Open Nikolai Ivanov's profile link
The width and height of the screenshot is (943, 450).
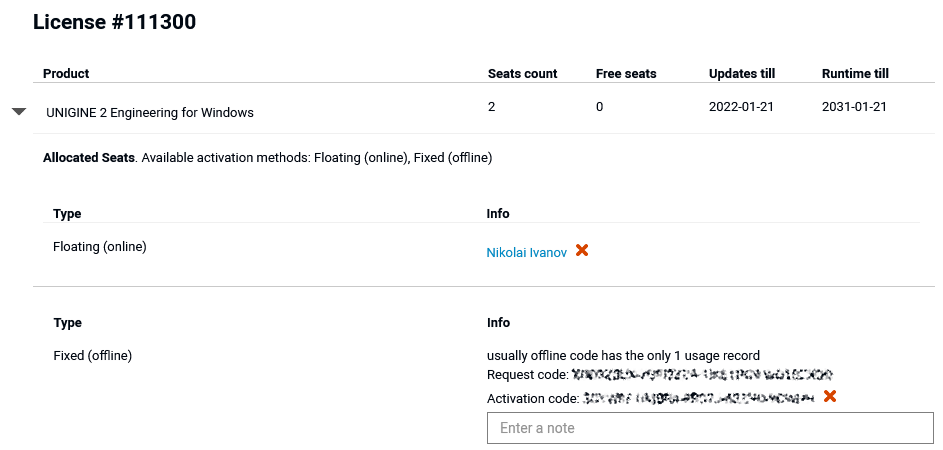point(526,253)
